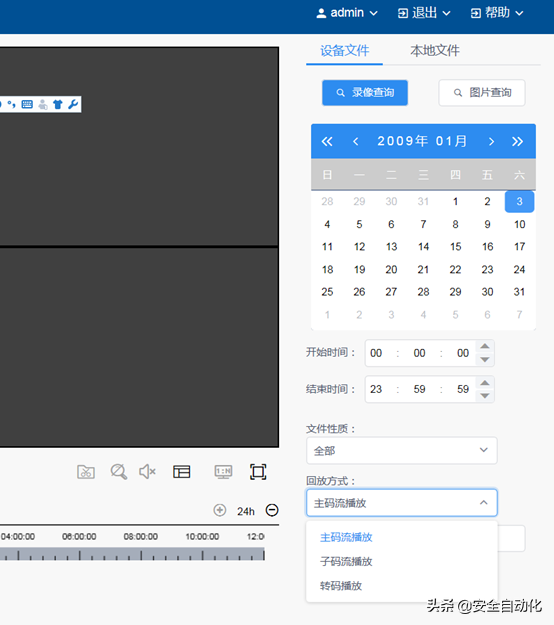
Task: Expand the 文件性质 全部 dropdown
Action: point(401,450)
